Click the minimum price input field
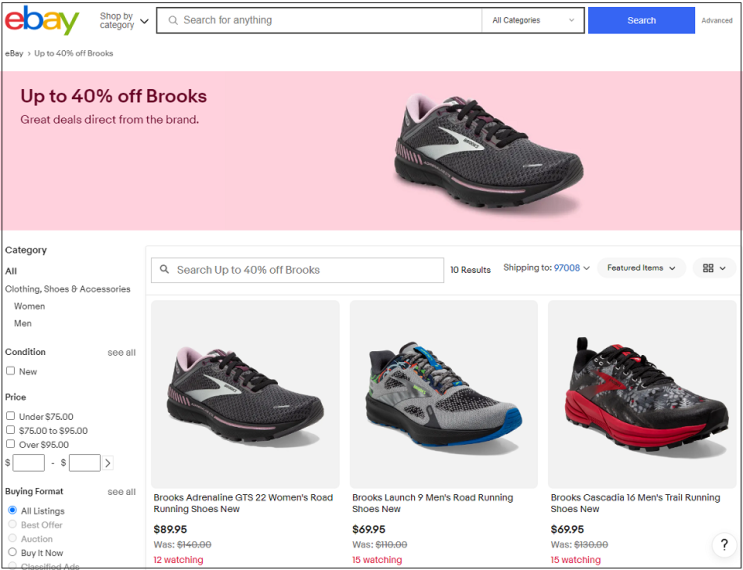743x570 pixels. 29,463
